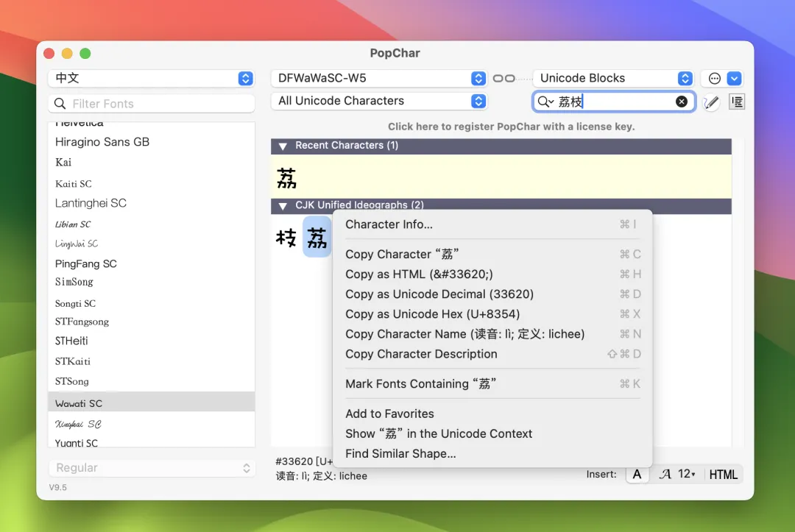Select the 荔 glyph in CJK Unified Ideographs
795x532 pixels.
[x=317, y=237]
